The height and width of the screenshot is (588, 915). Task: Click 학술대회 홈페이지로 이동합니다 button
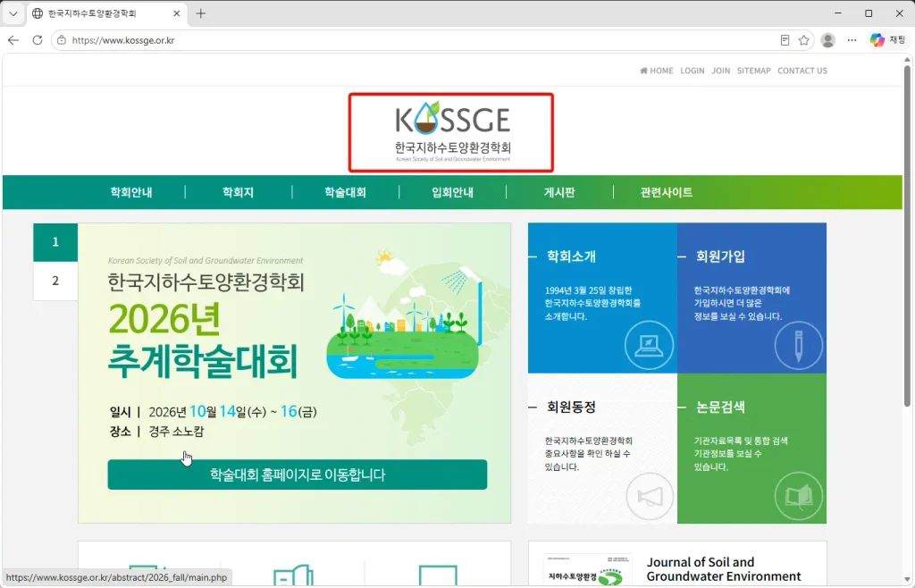pyautogui.click(x=297, y=475)
